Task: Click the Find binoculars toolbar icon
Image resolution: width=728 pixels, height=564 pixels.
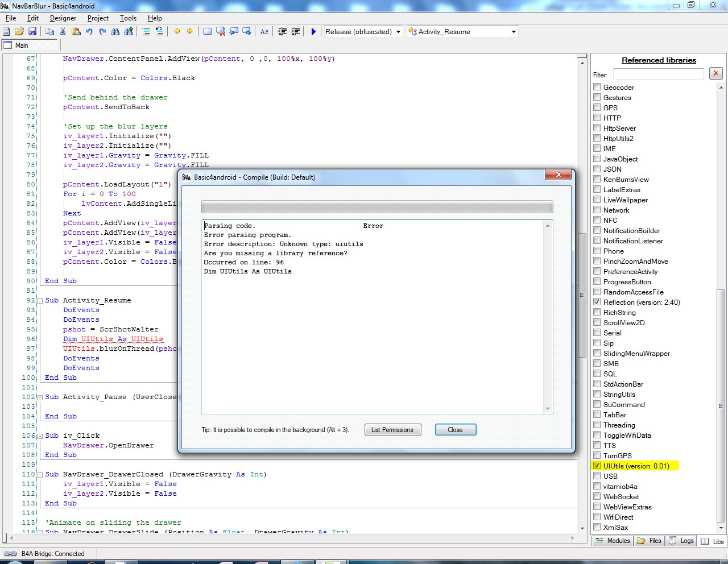Action: tap(115, 32)
